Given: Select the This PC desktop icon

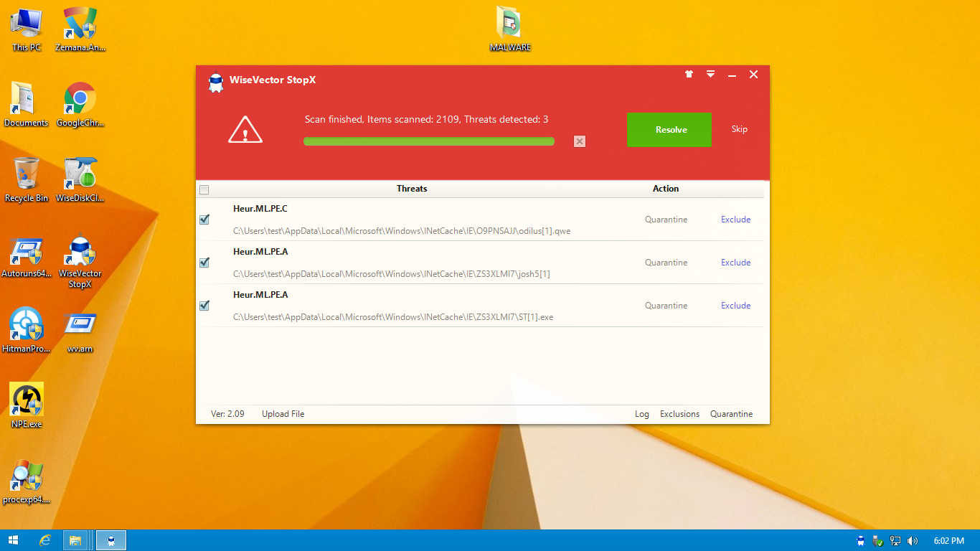Looking at the screenshot, I should tap(27, 30).
